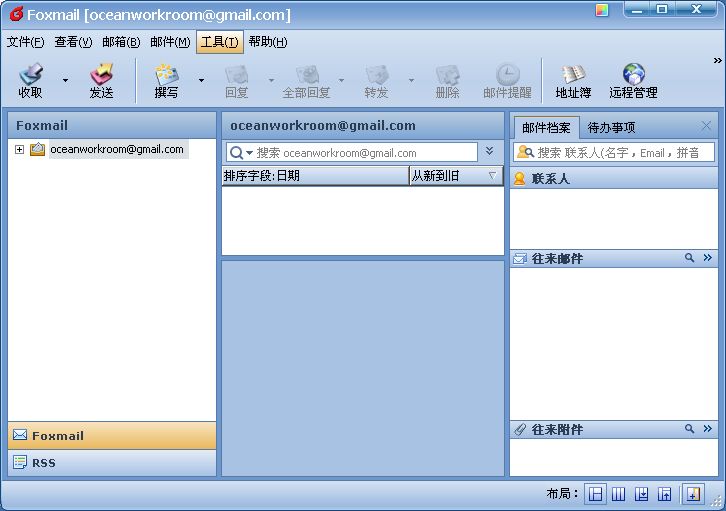Open the 查看(V) menu
The width and height of the screenshot is (726, 511).
73,42
